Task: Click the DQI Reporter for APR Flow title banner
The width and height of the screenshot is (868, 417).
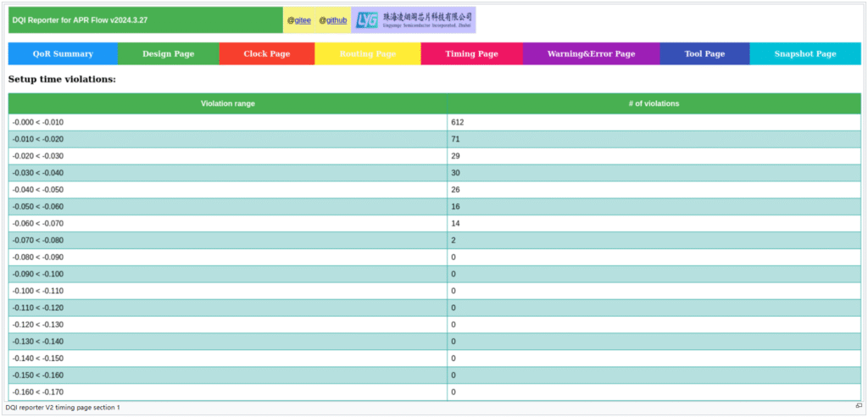Action: tap(145, 20)
